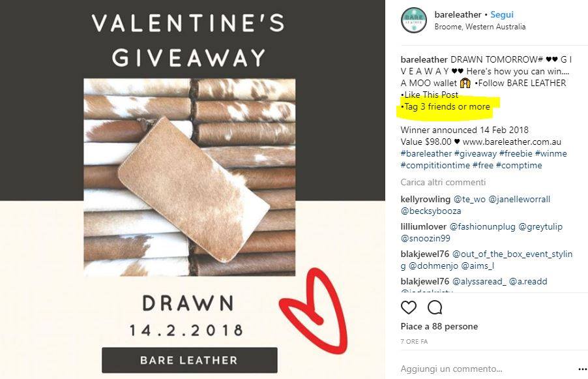The image size is (588, 379).
Task: Open the #bareleather hashtag
Action: 426,153
